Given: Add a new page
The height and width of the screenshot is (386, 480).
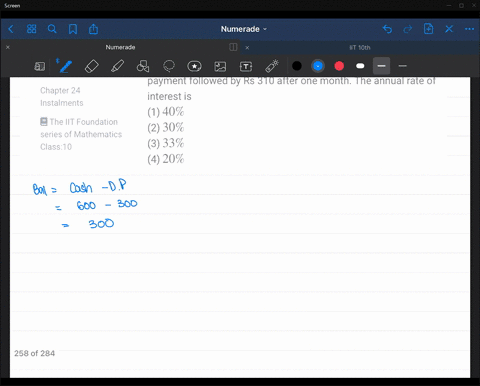Looking at the screenshot, I should coord(428,29).
